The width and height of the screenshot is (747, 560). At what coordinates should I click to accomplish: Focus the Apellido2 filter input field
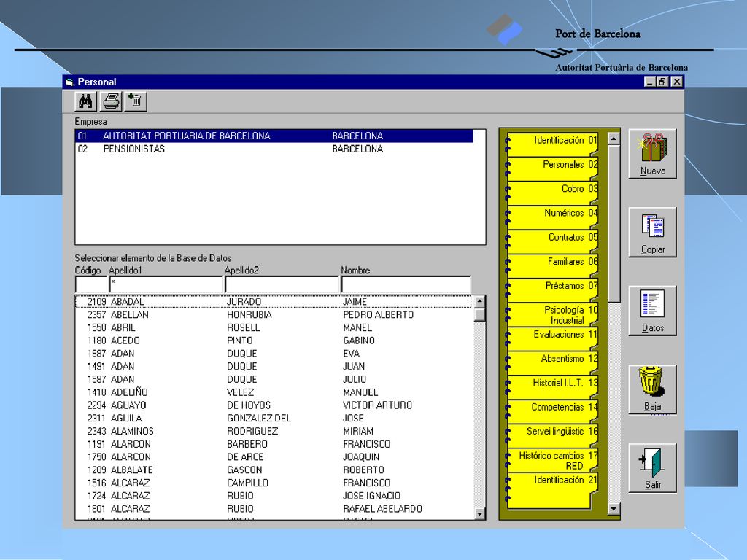click(282, 285)
